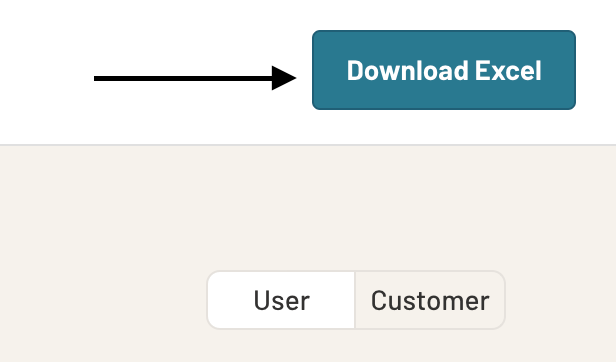
Task: Start the Excel download
Action: coord(444,70)
